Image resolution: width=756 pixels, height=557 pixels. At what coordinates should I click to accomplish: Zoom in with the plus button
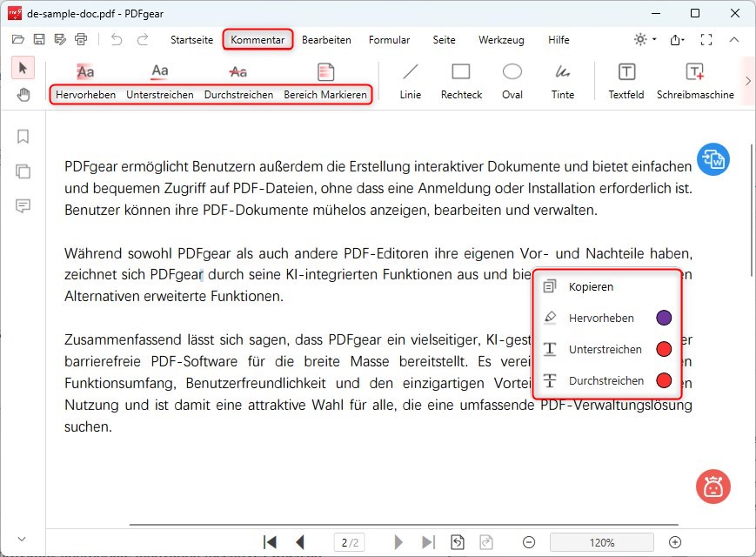pyautogui.click(x=675, y=542)
